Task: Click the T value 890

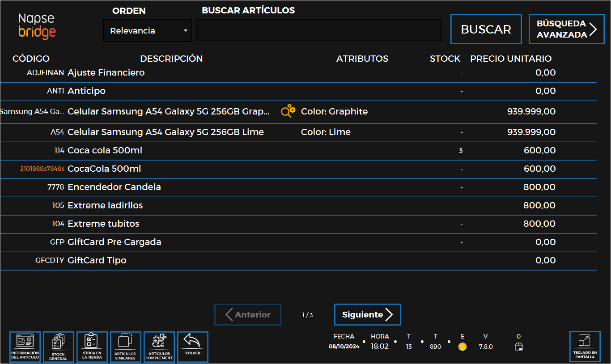Action: (x=436, y=347)
